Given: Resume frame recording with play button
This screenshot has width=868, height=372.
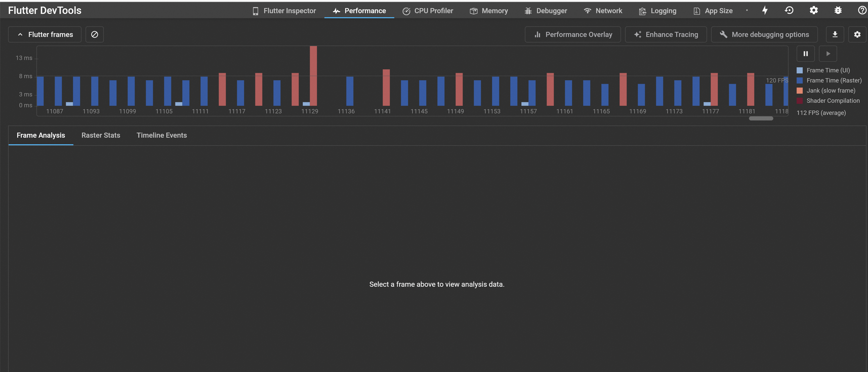Looking at the screenshot, I should pos(828,54).
